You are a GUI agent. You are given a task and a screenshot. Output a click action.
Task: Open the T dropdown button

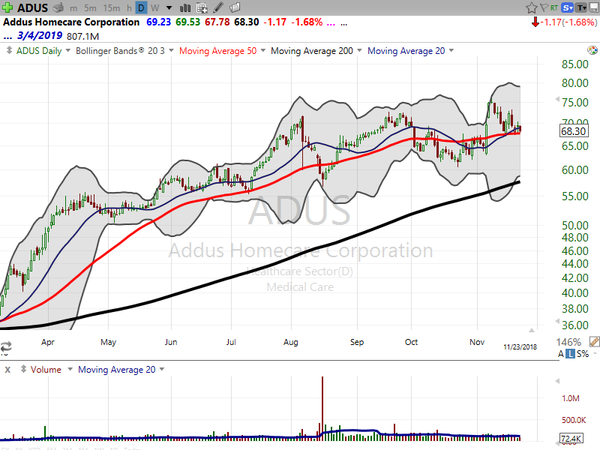581,8
